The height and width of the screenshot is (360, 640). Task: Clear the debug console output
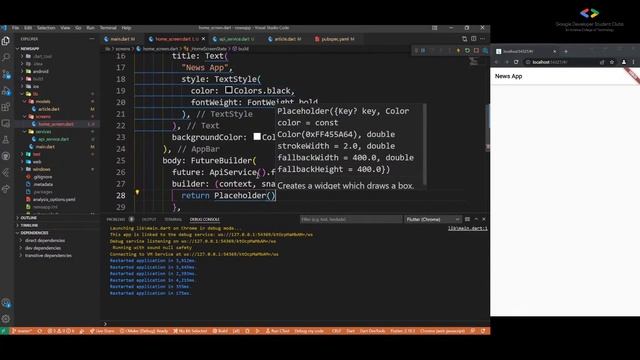(x=467, y=219)
